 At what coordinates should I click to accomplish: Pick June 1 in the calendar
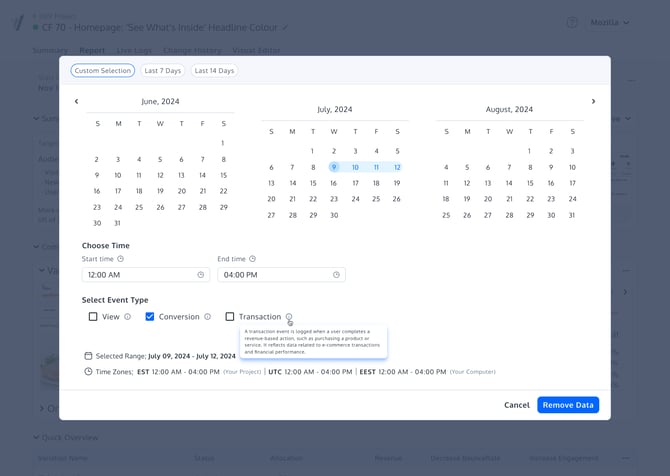pyautogui.click(x=223, y=143)
